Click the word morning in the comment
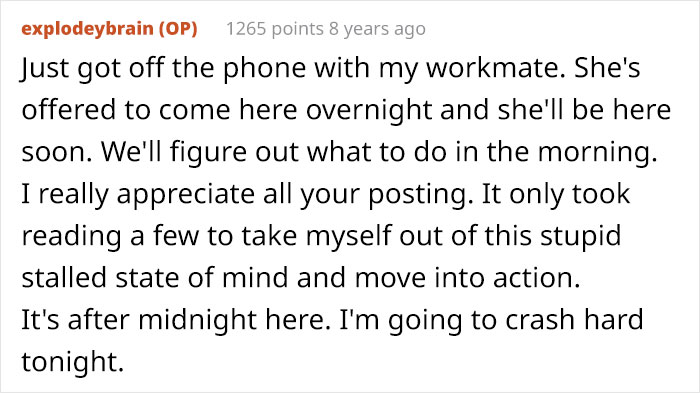Viewport: 700px width, 393px height. pyautogui.click(x=597, y=152)
